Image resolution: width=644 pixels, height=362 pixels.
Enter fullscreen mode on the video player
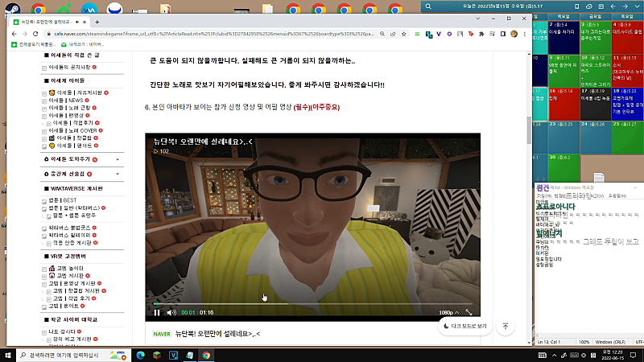pos(469,313)
